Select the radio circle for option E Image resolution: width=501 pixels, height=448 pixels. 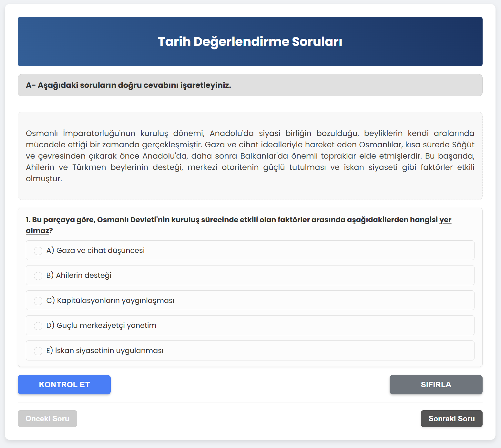38,351
